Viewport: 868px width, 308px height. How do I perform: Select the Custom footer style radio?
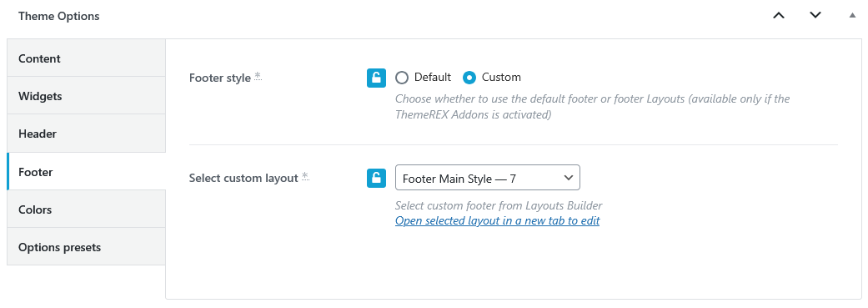[469, 78]
